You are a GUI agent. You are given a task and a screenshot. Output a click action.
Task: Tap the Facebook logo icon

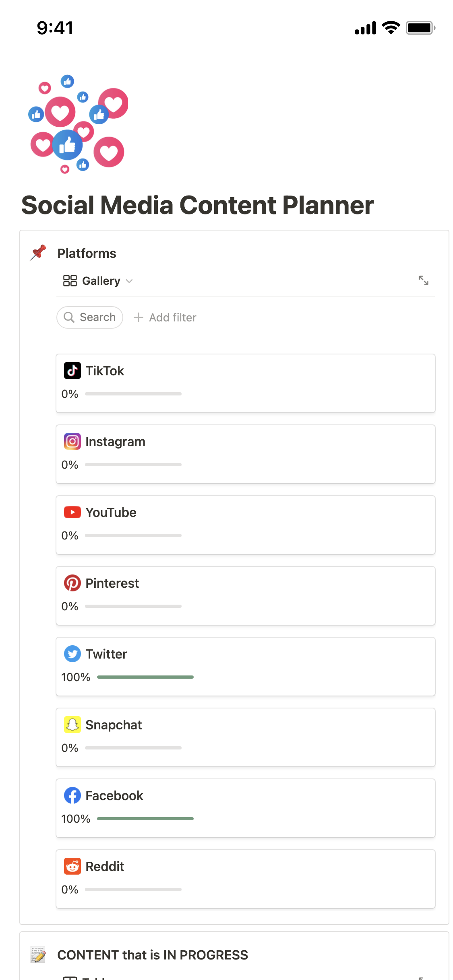click(x=72, y=795)
